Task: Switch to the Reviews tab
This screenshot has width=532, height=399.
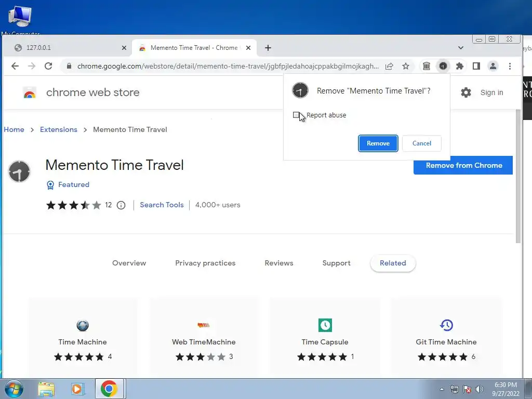Action: coord(279,263)
